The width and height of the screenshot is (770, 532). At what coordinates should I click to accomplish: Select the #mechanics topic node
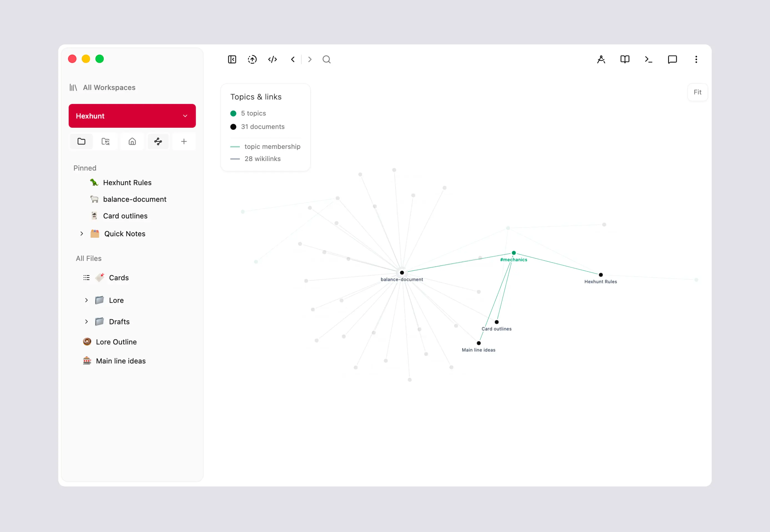coord(514,253)
